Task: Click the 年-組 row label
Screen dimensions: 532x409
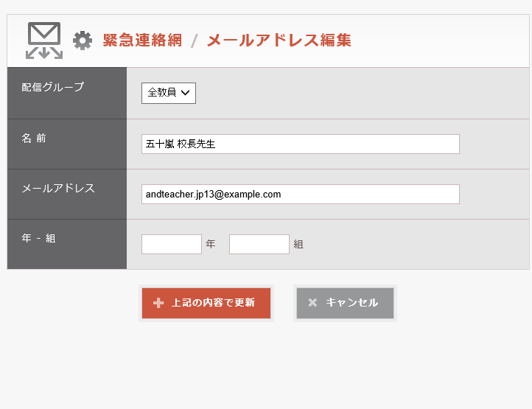Action: [39, 238]
